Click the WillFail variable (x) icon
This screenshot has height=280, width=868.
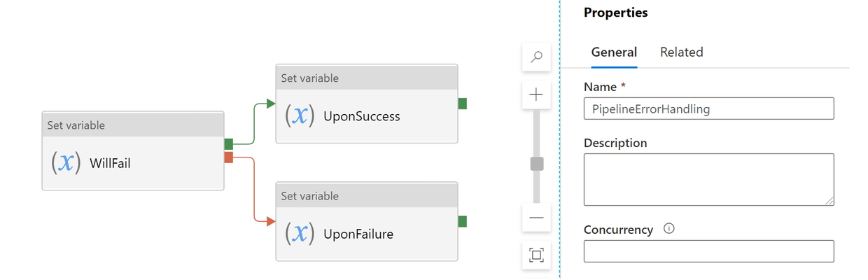pyautogui.click(x=65, y=163)
